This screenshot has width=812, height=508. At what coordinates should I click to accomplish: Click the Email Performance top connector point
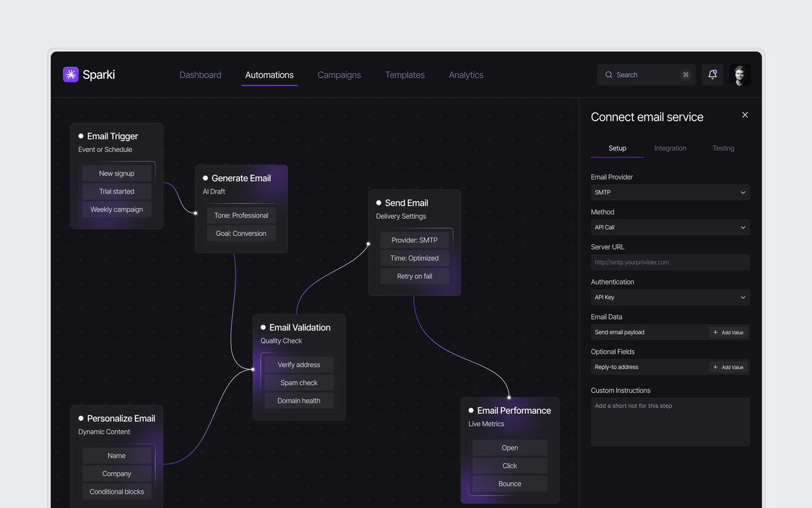coord(509,398)
